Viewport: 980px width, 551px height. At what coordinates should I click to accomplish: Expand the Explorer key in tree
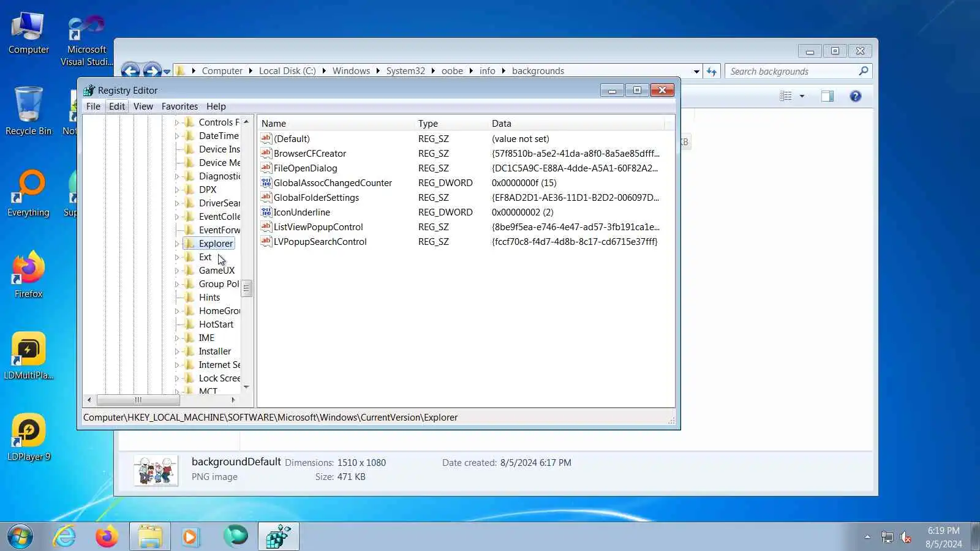pos(177,244)
